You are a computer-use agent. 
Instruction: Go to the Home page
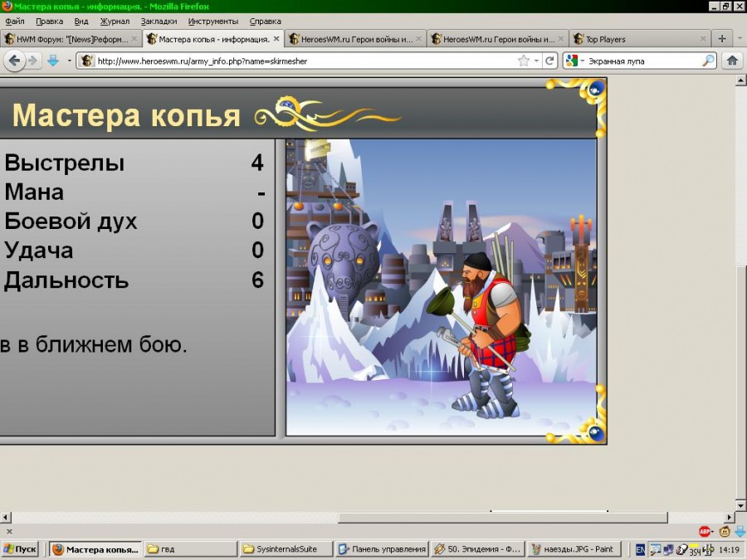pyautogui.click(x=732, y=61)
